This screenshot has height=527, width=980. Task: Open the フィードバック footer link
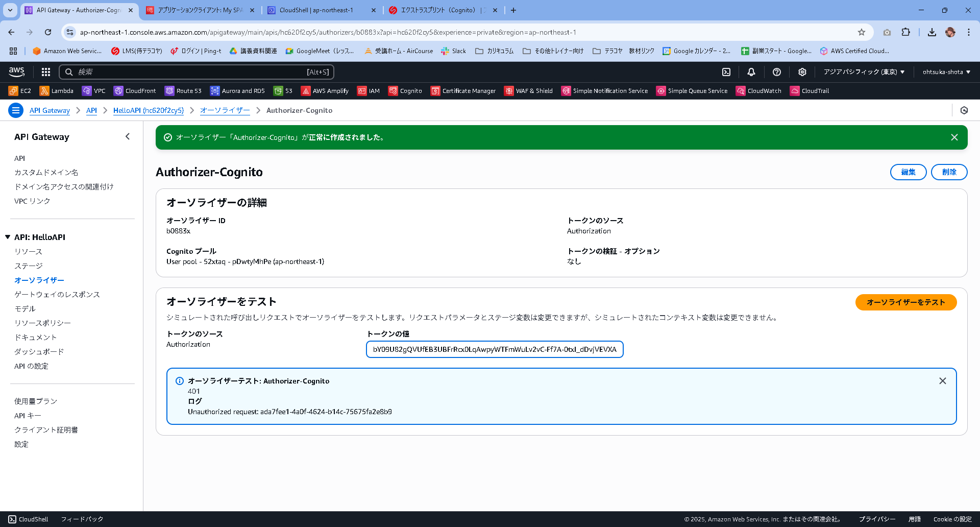click(82, 519)
